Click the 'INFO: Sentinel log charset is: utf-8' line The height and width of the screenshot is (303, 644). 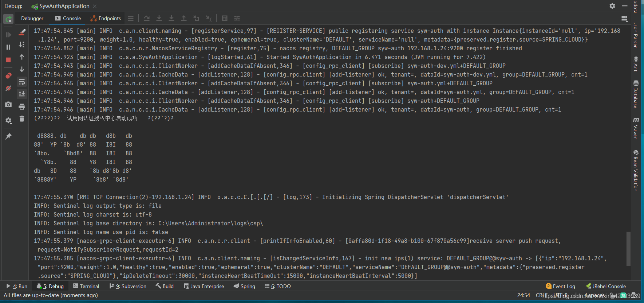pyautogui.click(x=93, y=214)
